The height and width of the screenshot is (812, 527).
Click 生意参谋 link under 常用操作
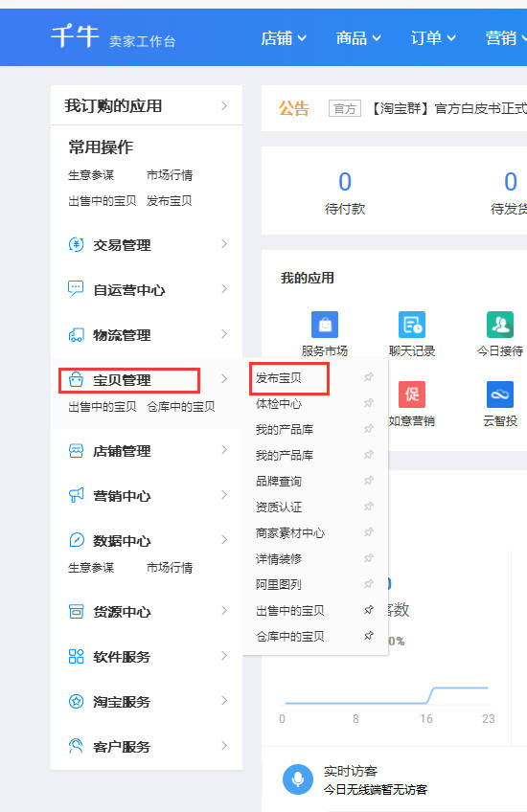pos(91,175)
